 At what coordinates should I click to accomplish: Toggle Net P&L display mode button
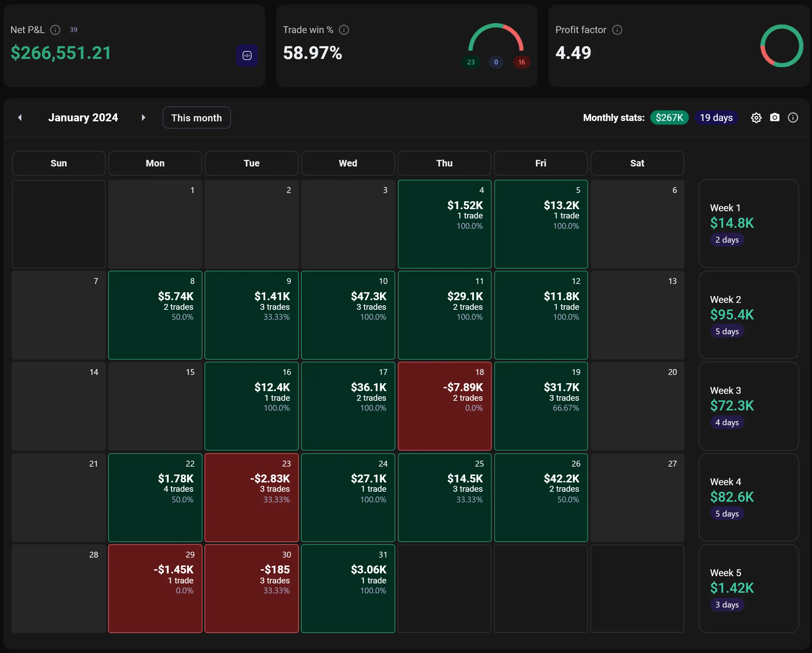point(247,56)
